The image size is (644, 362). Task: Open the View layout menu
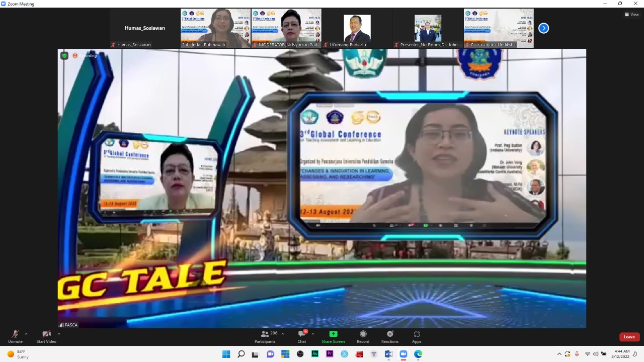click(x=631, y=15)
